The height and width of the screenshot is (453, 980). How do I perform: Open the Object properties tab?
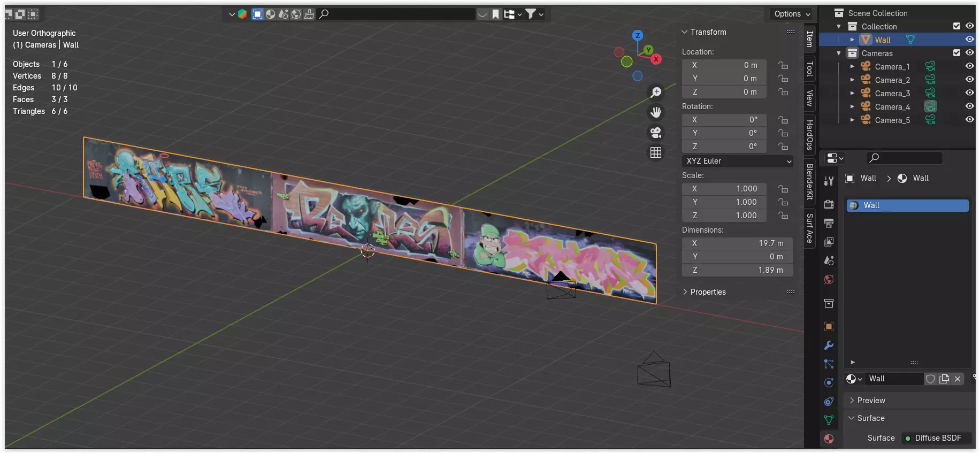(829, 327)
